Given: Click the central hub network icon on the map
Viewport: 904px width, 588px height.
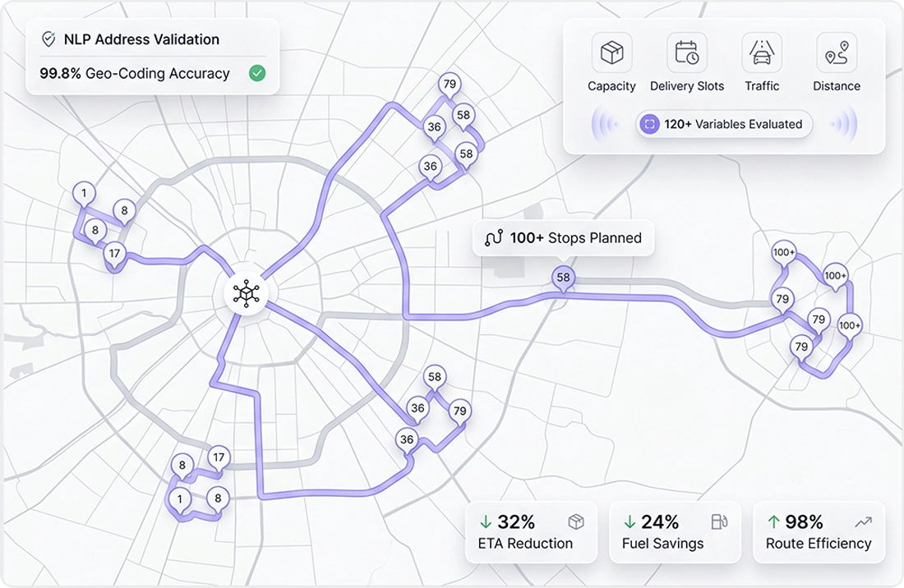Looking at the screenshot, I should coord(247,293).
